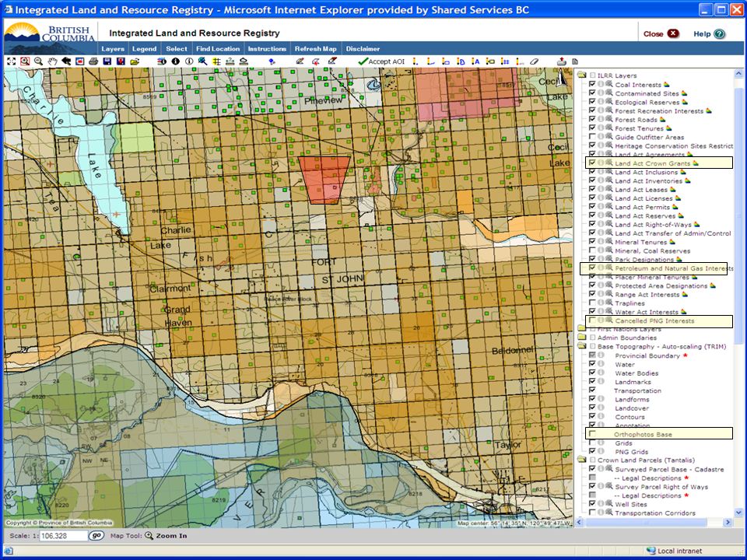
Task: Collapse the ILRR Layers folder
Action: [x=582, y=75]
